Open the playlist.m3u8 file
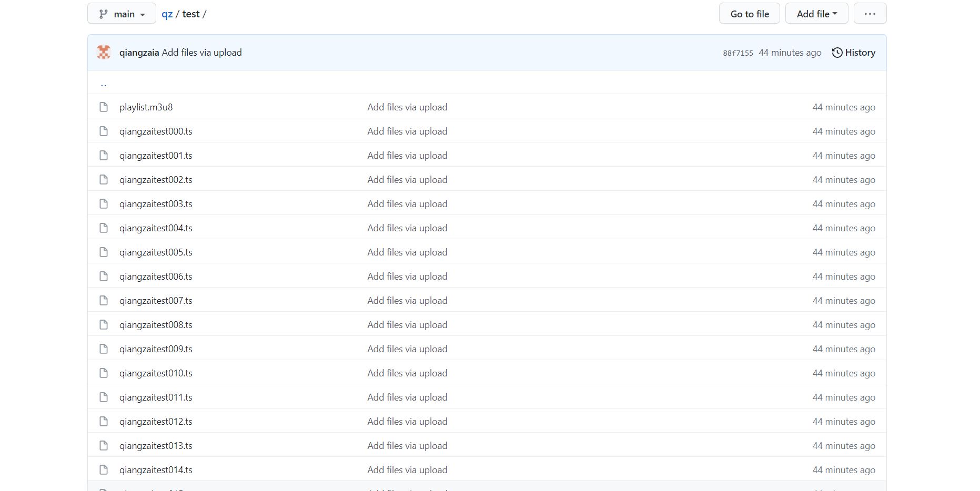 pyautogui.click(x=146, y=107)
